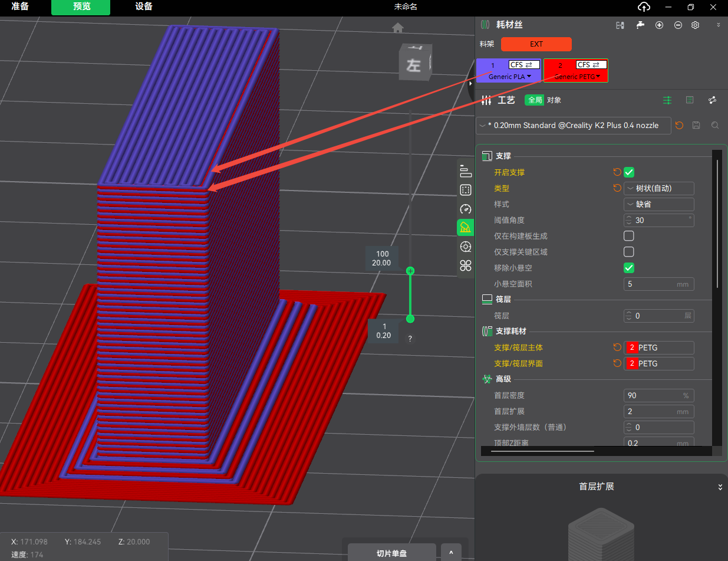The height and width of the screenshot is (561, 728).
Task: Open the filament settings gear icon
Action: [x=695, y=25]
